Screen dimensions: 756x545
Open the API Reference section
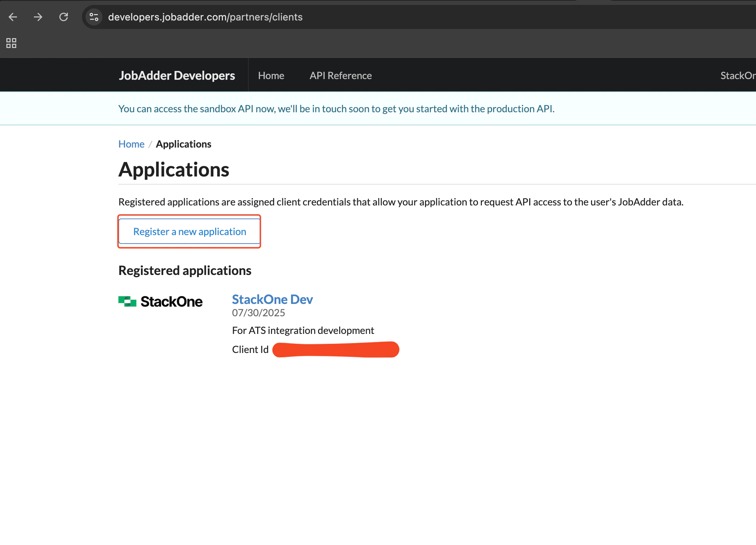point(340,75)
